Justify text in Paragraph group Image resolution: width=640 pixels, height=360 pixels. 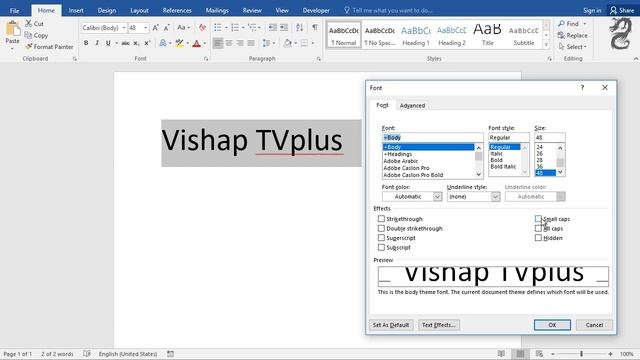[x=251, y=43]
